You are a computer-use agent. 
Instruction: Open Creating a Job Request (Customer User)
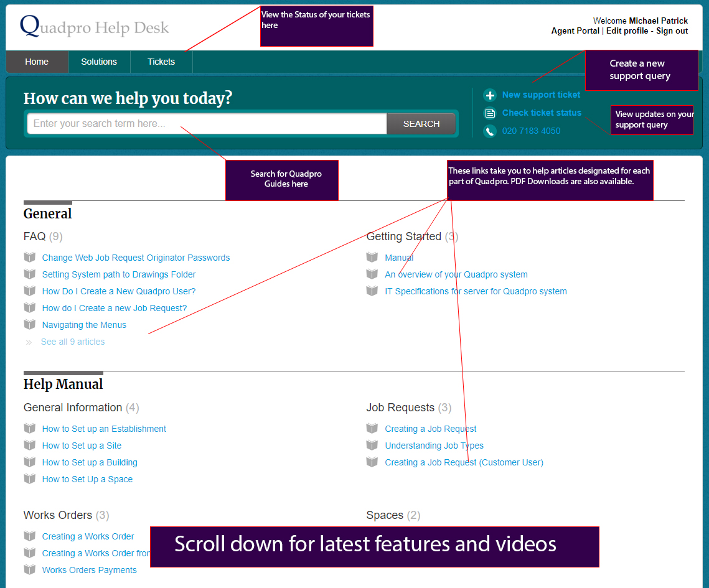(x=464, y=462)
